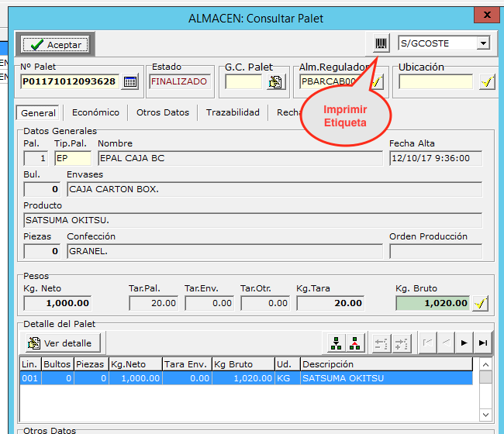Viewport: 504px width, 434px height.
Task: Go to next record arrow
Action: pyautogui.click(x=464, y=343)
